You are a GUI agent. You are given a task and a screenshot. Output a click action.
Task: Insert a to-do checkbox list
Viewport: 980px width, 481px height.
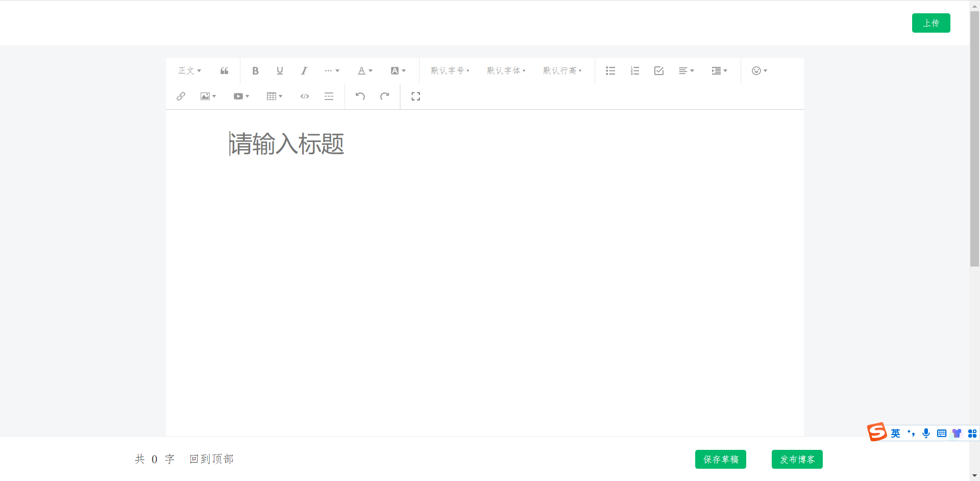click(x=659, y=70)
